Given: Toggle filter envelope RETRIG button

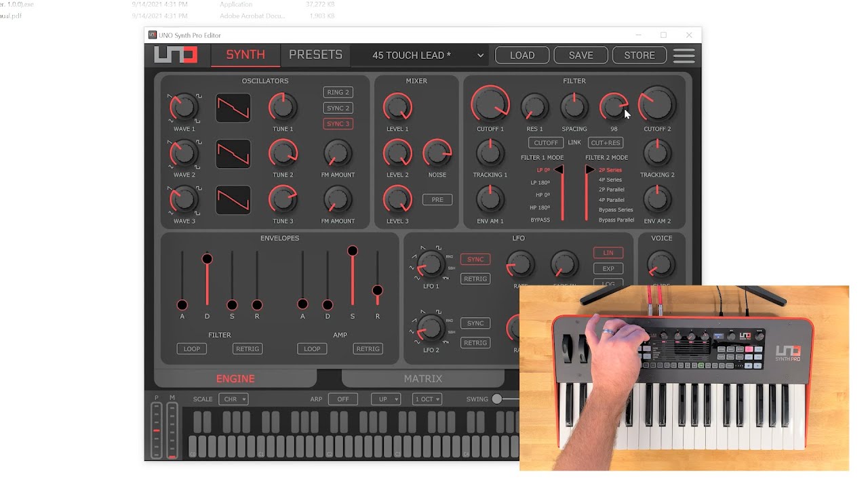Looking at the screenshot, I should point(247,348).
